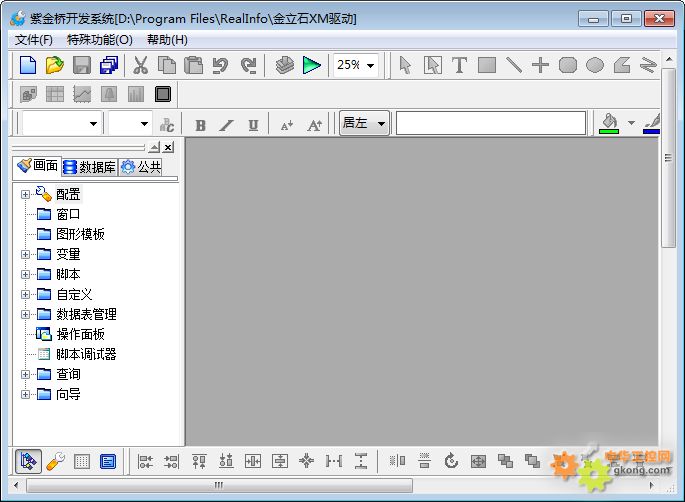Expand the 配置 tree node

[26, 194]
